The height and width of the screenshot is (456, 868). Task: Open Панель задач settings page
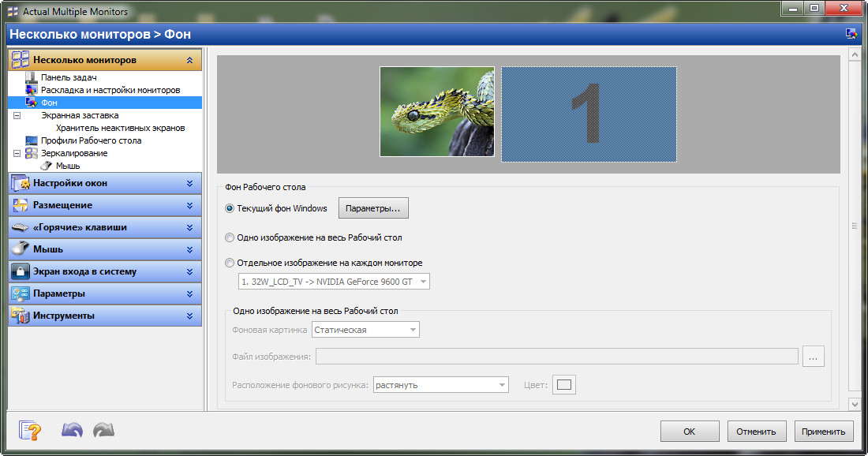[69, 77]
